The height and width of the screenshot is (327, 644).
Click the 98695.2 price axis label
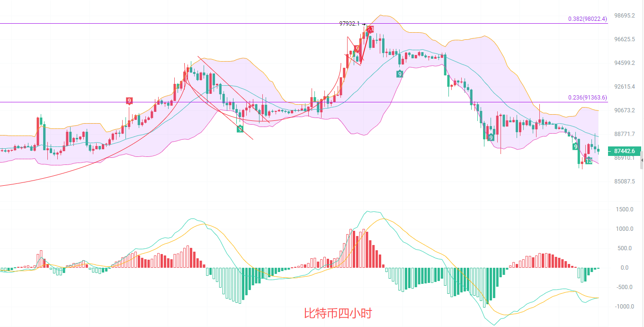point(624,16)
